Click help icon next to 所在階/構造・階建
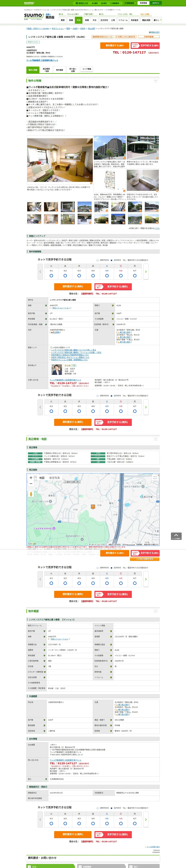This screenshot has width=186, height=868. pyautogui.click(x=46, y=324)
